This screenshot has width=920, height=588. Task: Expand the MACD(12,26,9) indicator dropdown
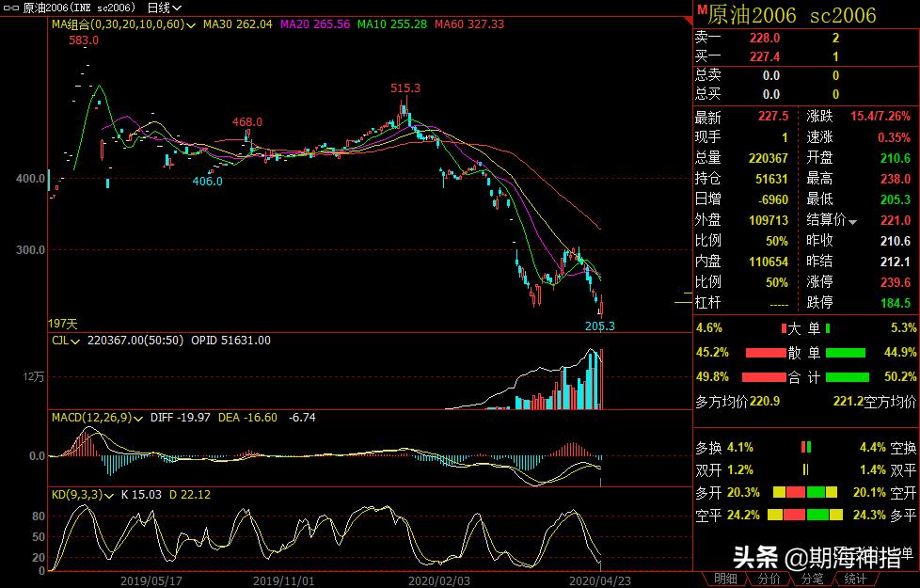tap(138, 419)
